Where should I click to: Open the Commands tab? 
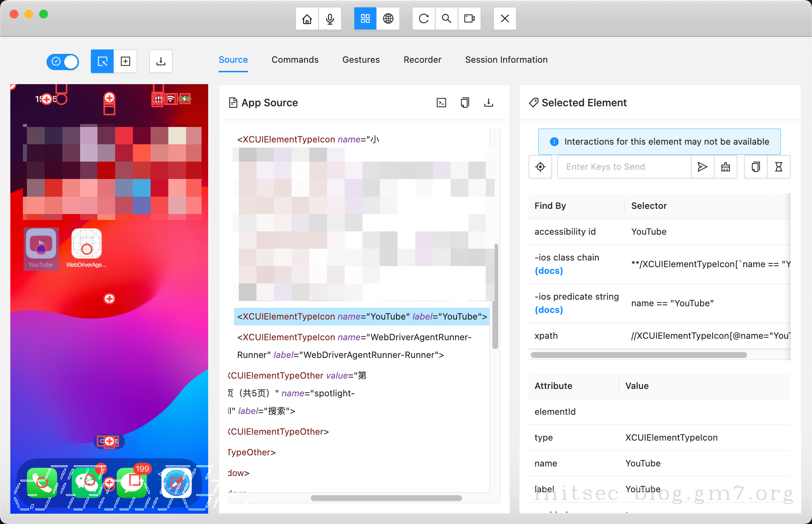(x=295, y=60)
